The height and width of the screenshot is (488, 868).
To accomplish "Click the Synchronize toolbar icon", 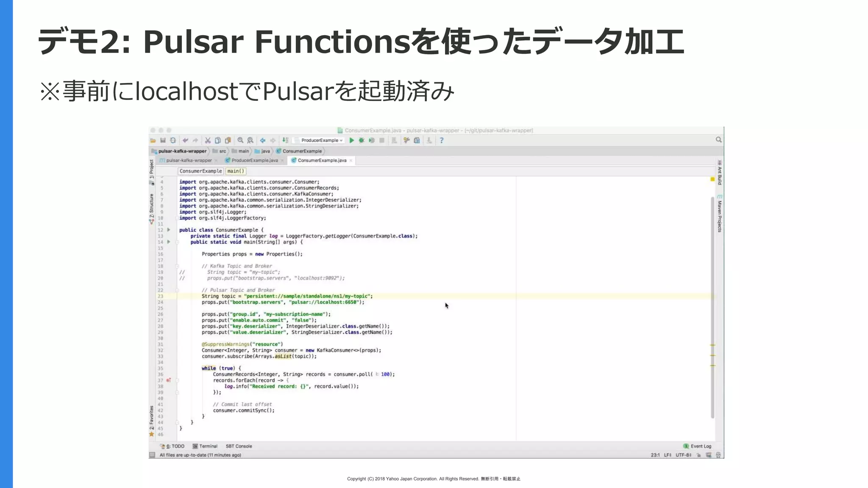I will [x=173, y=140].
